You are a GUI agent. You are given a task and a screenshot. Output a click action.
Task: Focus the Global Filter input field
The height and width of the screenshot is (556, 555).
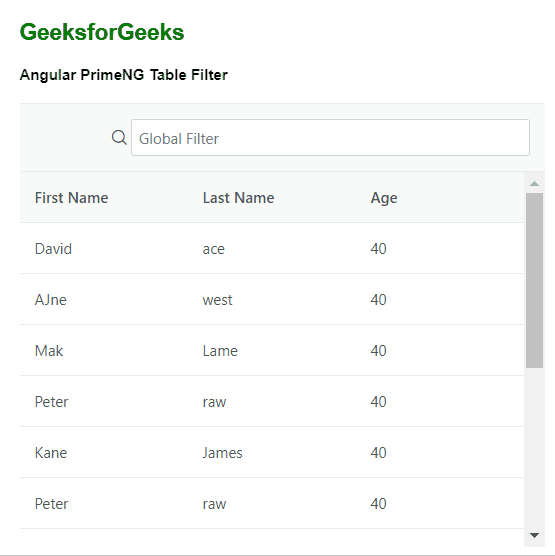330,138
